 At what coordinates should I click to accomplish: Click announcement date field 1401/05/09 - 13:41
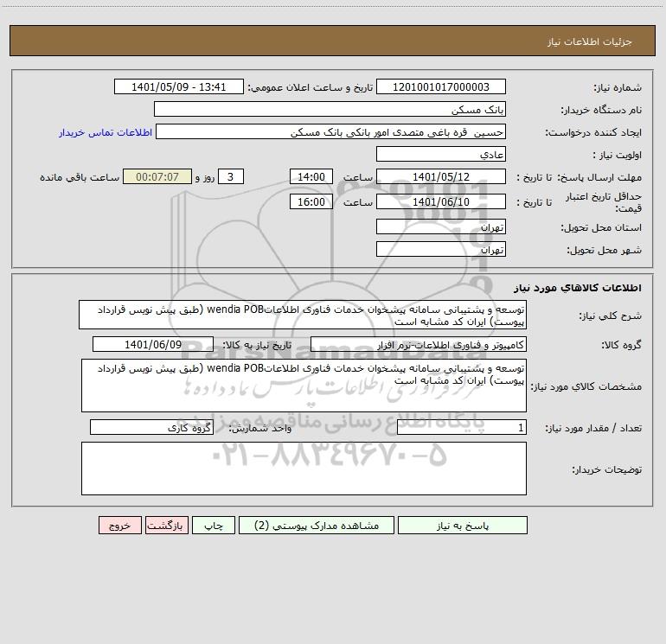tap(179, 86)
